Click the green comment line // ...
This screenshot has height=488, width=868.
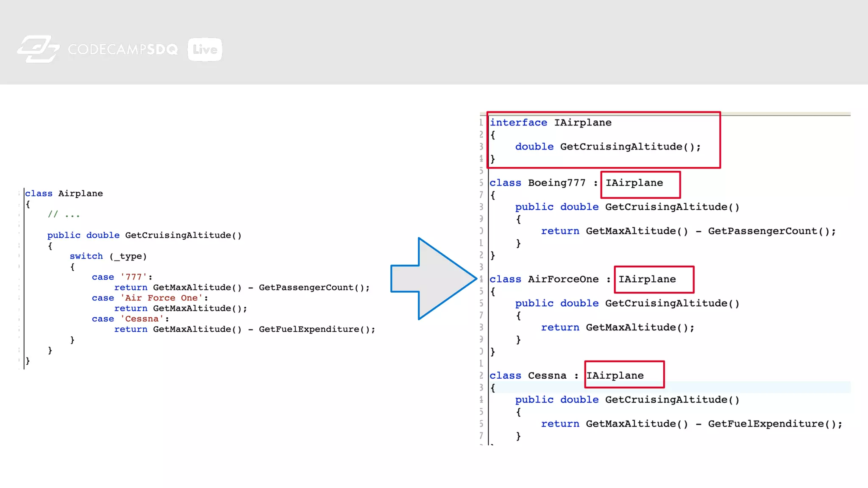[x=64, y=215]
